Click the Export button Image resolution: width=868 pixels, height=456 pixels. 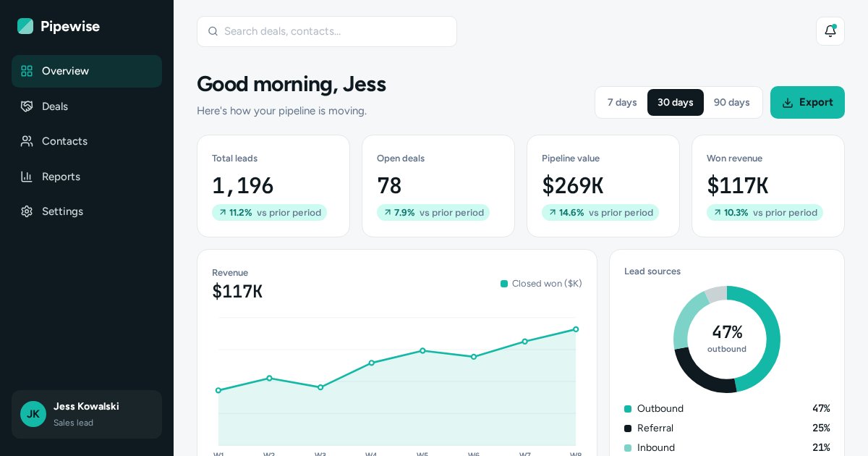[x=807, y=103]
